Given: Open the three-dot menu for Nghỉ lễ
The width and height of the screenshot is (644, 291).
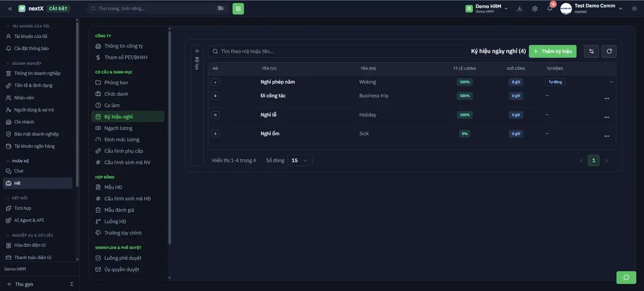Looking at the screenshot, I should pyautogui.click(x=607, y=117).
